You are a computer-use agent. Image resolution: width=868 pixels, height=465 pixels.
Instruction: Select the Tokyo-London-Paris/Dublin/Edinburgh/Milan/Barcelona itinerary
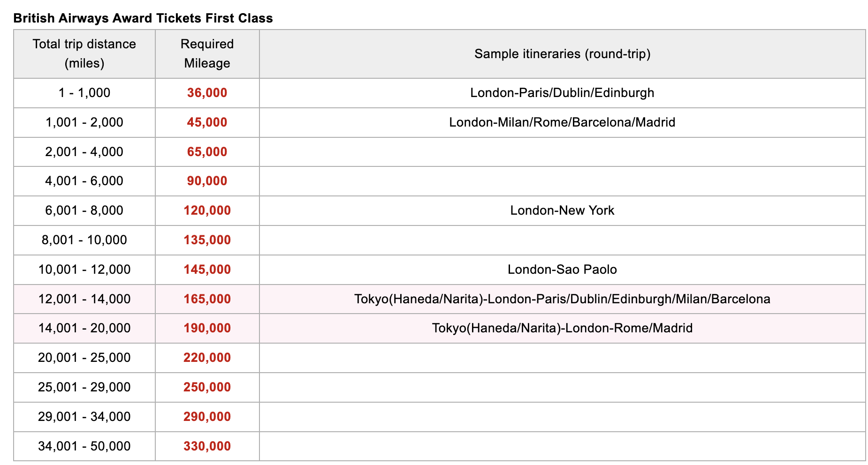[x=562, y=299]
